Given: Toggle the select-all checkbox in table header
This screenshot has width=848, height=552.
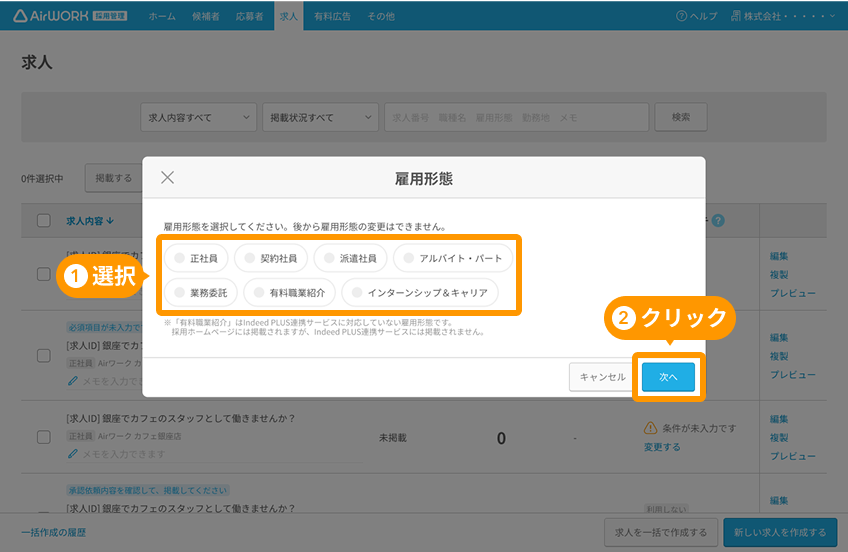Looking at the screenshot, I should pos(44,221).
